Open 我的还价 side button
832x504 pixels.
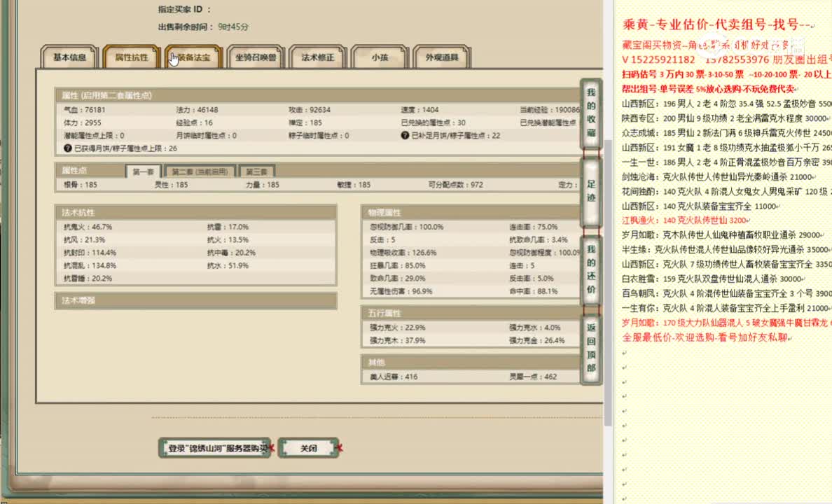click(591, 269)
